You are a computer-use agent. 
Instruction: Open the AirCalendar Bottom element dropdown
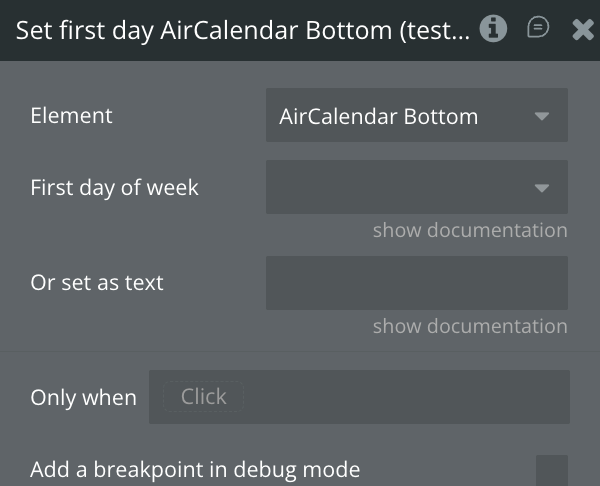[x=400, y=116]
